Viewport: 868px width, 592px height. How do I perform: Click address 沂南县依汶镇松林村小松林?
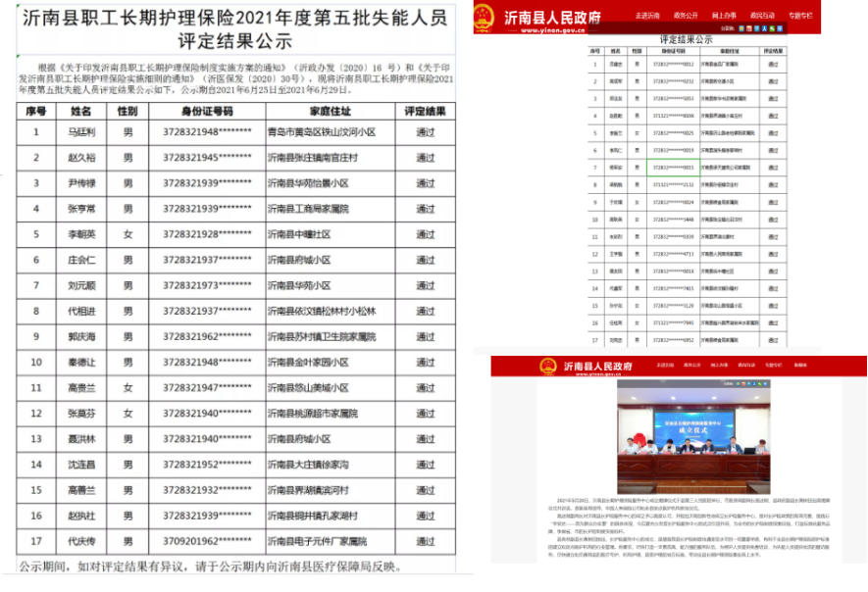click(322, 312)
